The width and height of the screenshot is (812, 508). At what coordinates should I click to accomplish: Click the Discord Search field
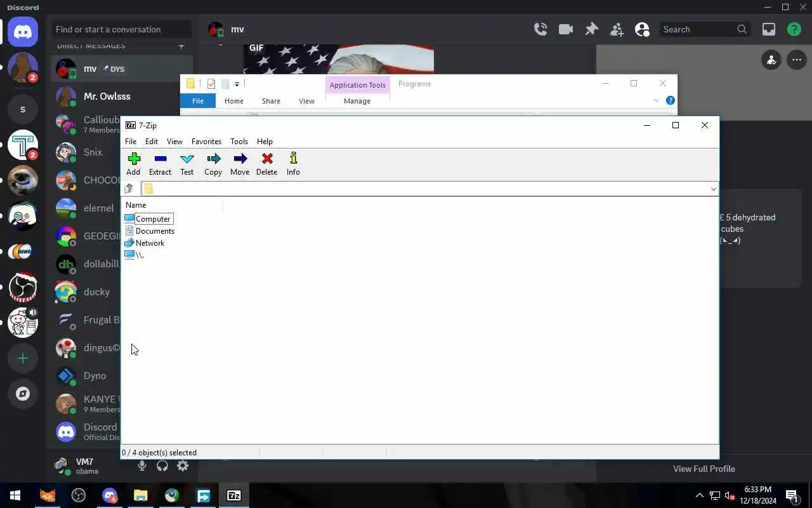pyautogui.click(x=705, y=29)
